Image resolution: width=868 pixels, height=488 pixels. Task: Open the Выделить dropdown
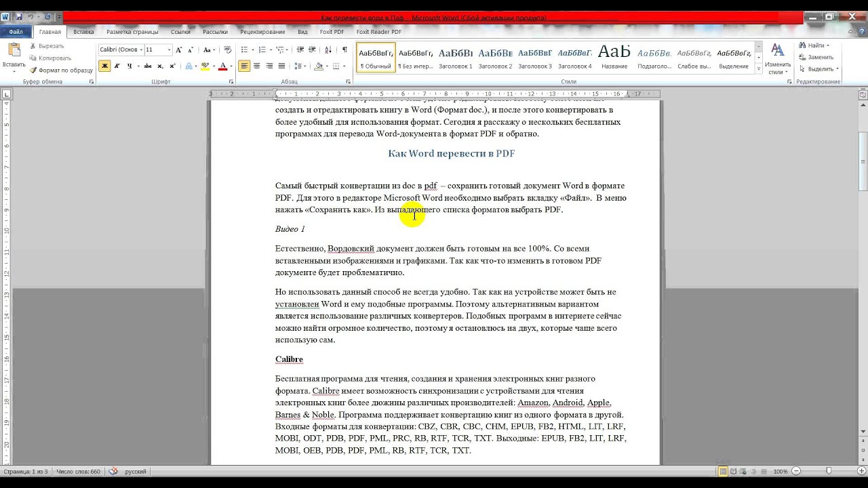819,68
